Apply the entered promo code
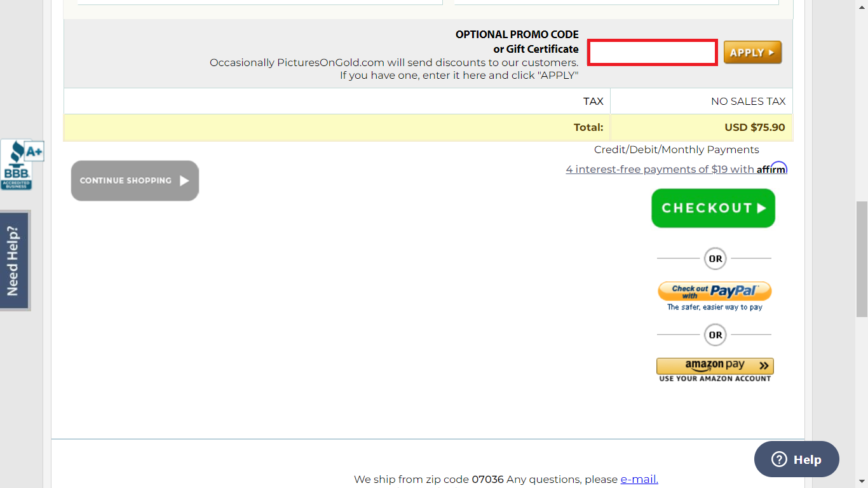Viewport: 868px width, 488px height. click(752, 52)
